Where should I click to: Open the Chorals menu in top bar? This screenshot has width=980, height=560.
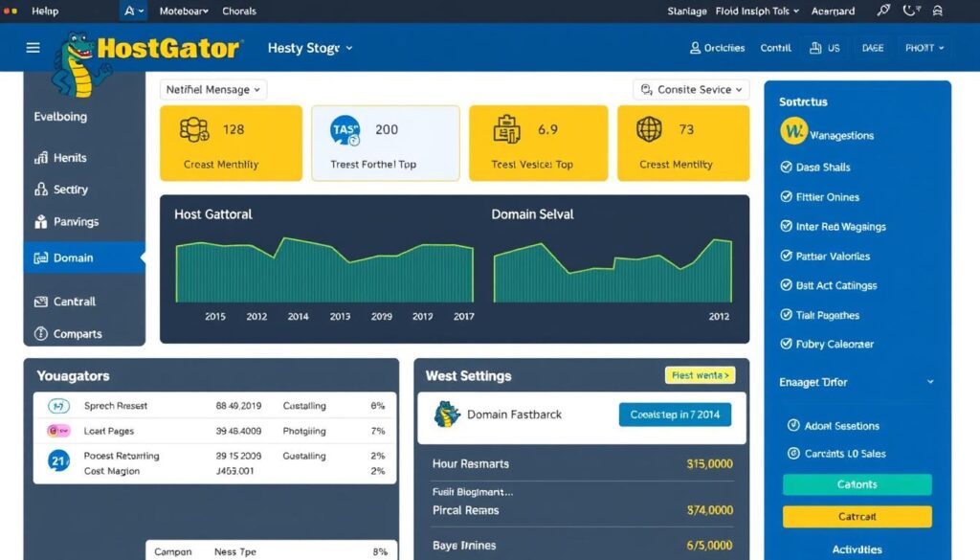point(239,11)
